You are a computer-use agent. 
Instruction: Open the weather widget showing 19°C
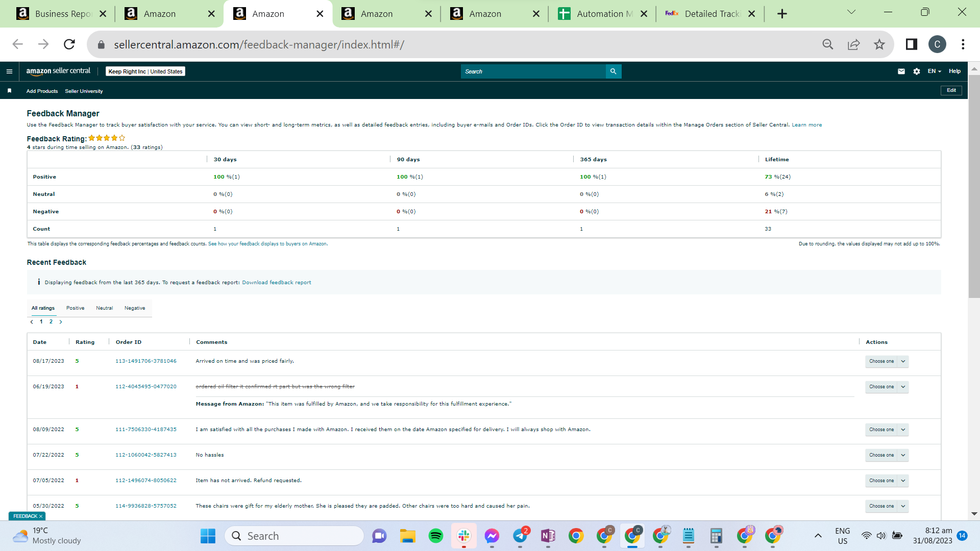pos(47,536)
